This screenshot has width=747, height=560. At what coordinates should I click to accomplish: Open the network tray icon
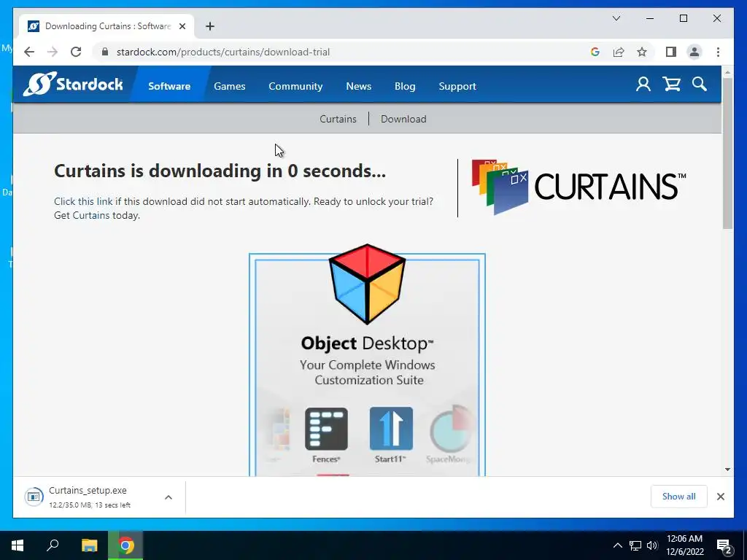[635, 545]
